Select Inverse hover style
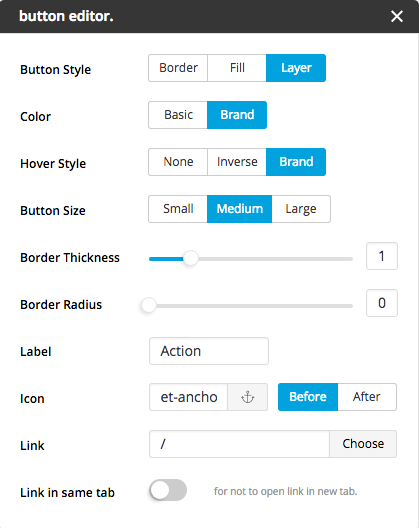Viewport: 419px width, 528px height. point(237,162)
